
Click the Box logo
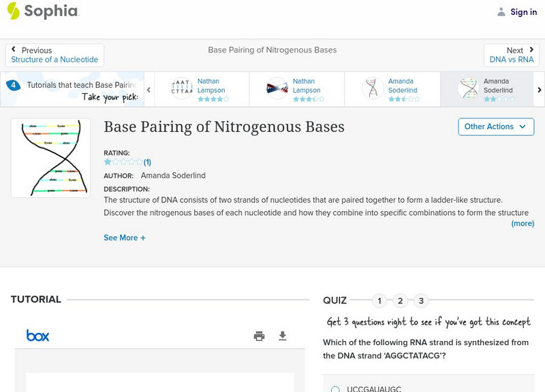(37, 336)
